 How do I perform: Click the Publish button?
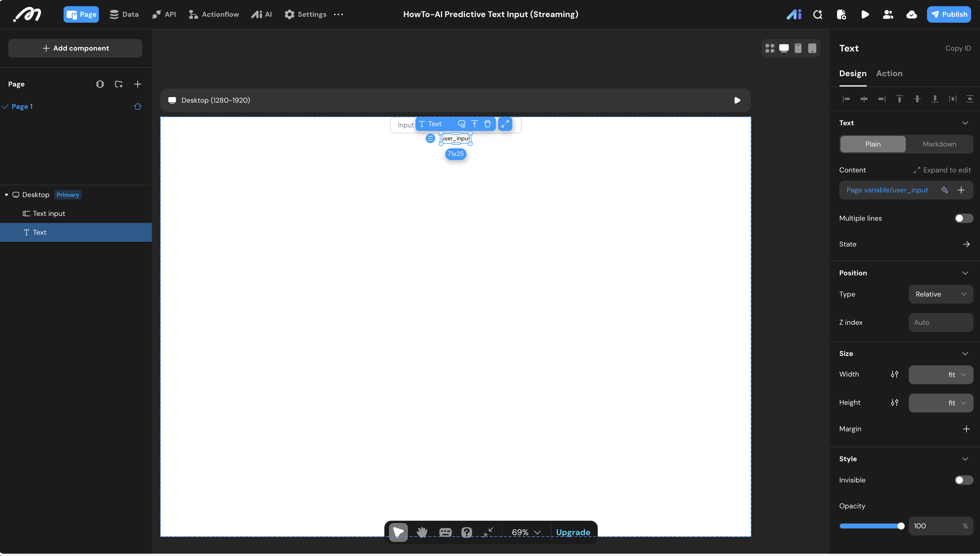[x=949, y=14]
